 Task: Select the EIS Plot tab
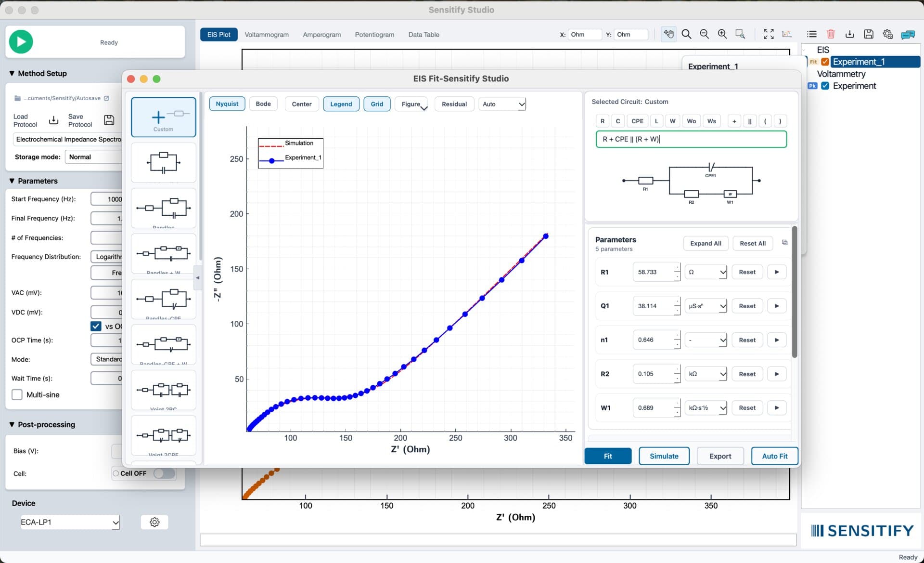(x=218, y=35)
